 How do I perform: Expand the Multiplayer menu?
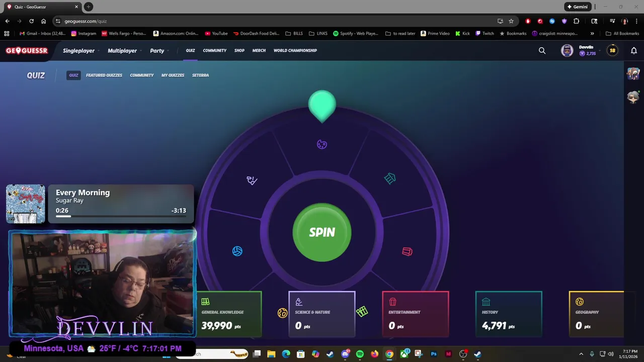(x=124, y=51)
